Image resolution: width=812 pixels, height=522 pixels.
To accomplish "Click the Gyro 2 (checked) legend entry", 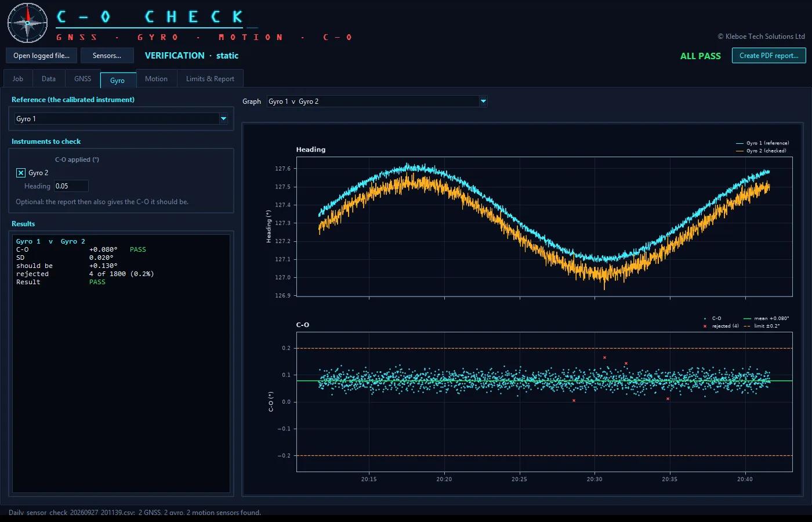I will pos(761,151).
